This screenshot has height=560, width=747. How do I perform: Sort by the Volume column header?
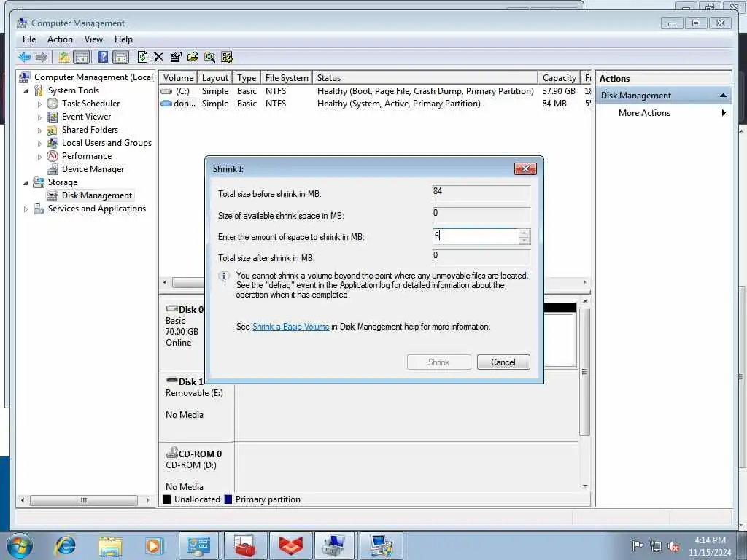(178, 77)
